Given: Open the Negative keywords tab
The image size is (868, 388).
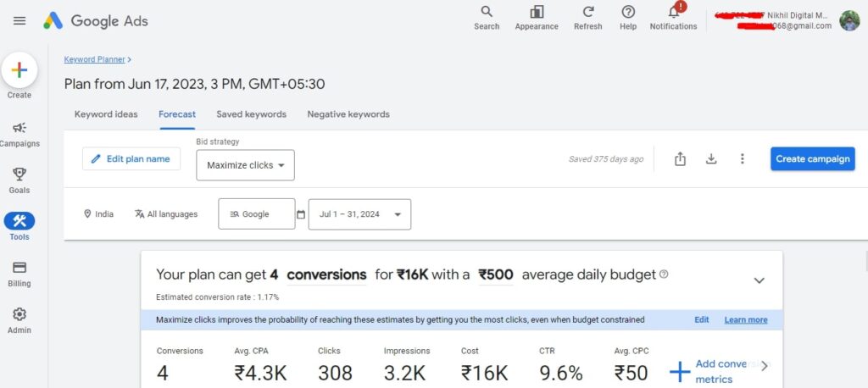Looking at the screenshot, I should (348, 114).
